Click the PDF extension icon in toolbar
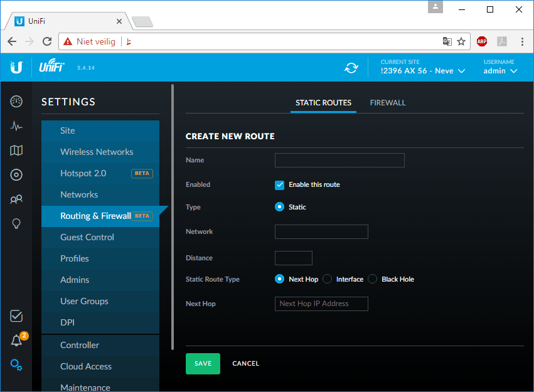 pos(502,41)
